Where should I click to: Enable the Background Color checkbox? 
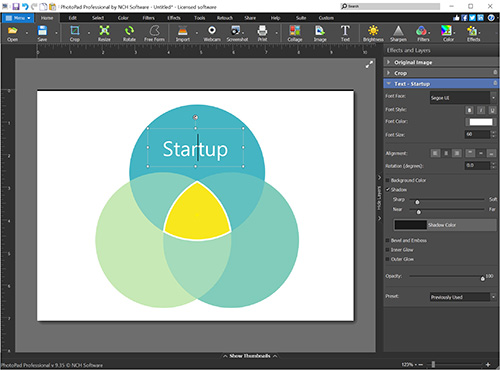pos(388,180)
